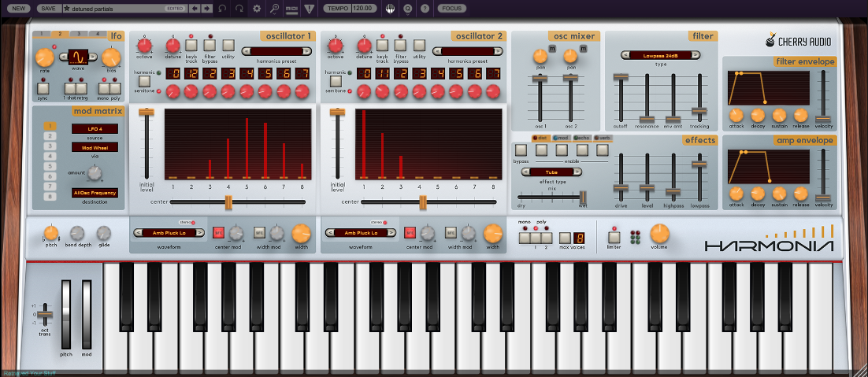868x377 pixels.
Task: Open the mod matrix Mod Wheel via menu
Action: pos(95,147)
